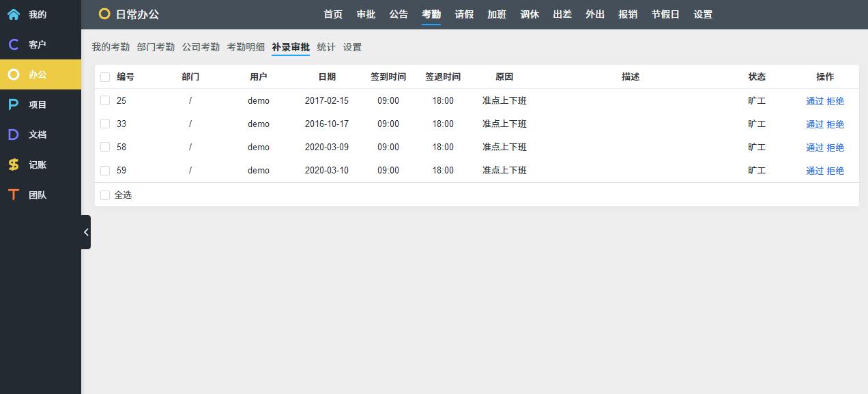This screenshot has height=394, width=868.
Task: Select the 补录审批 sub-tab
Action: click(291, 47)
